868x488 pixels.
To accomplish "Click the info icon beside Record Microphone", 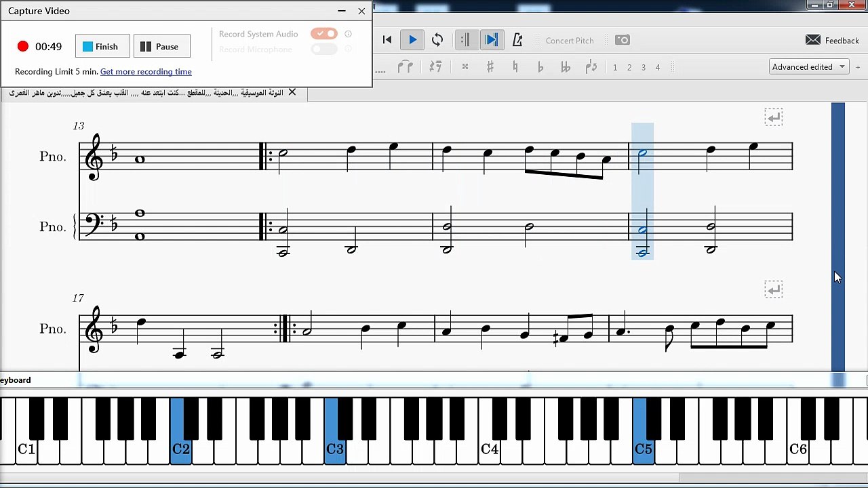I will click(x=349, y=49).
